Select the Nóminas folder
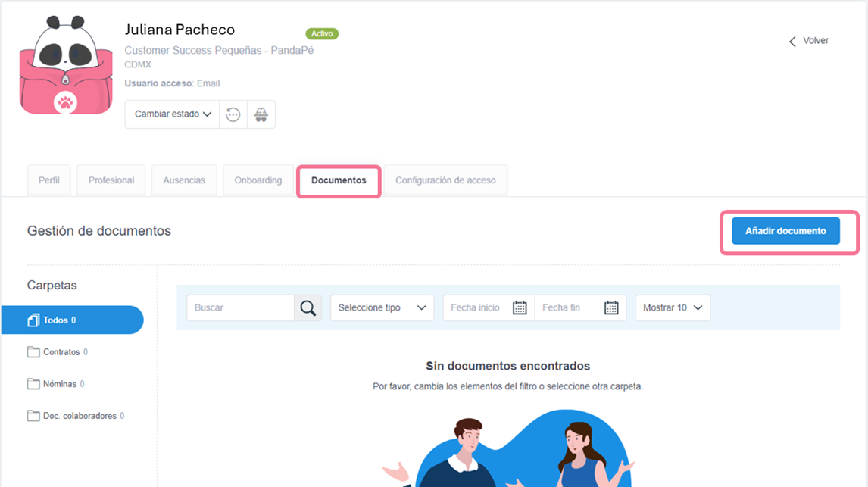 [x=59, y=384]
